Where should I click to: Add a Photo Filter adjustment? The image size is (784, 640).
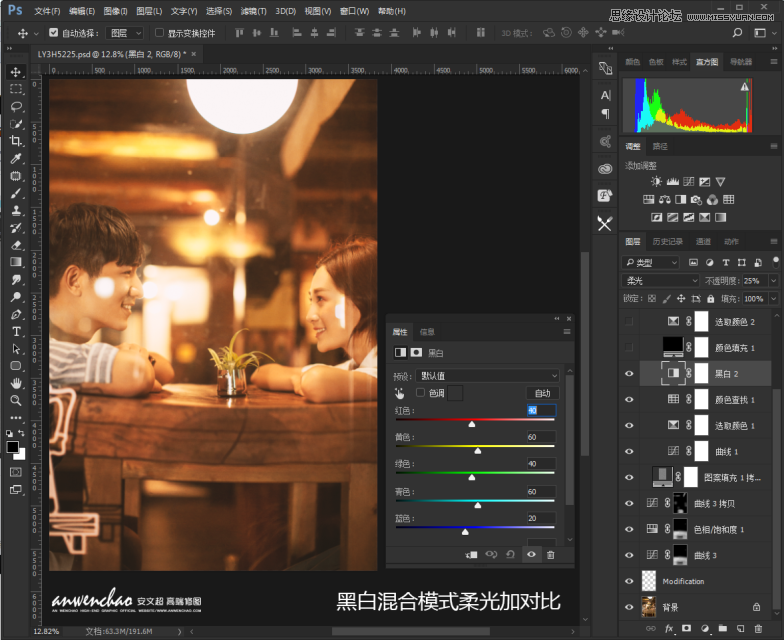(x=696, y=200)
